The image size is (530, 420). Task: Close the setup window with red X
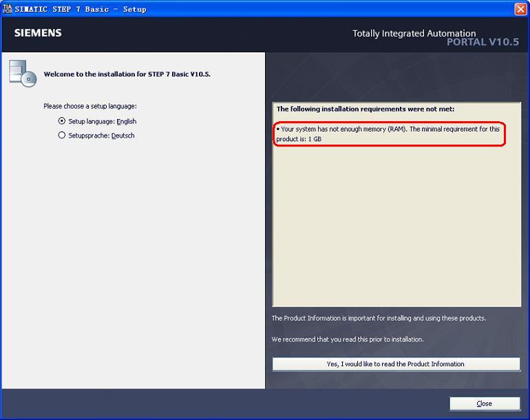coord(520,9)
